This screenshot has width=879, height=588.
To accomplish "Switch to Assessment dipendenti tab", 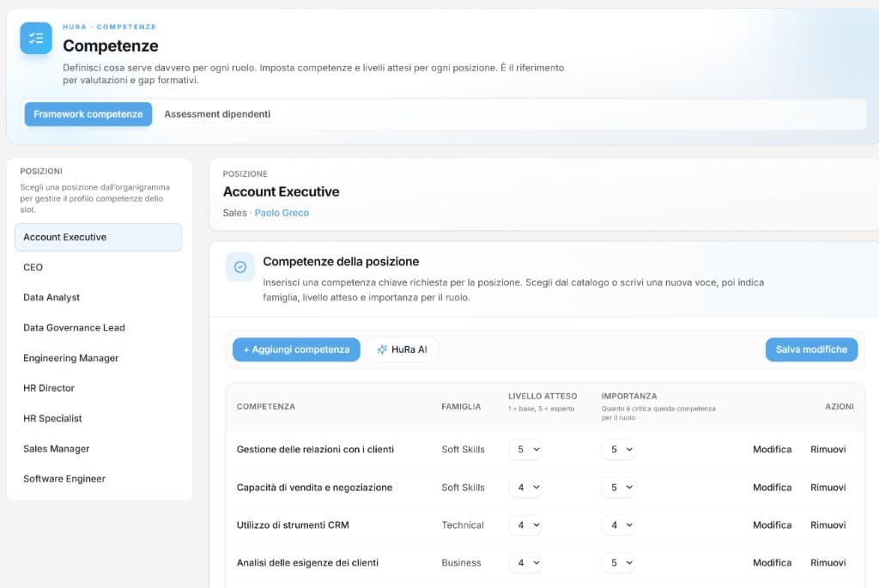I will [x=217, y=114].
